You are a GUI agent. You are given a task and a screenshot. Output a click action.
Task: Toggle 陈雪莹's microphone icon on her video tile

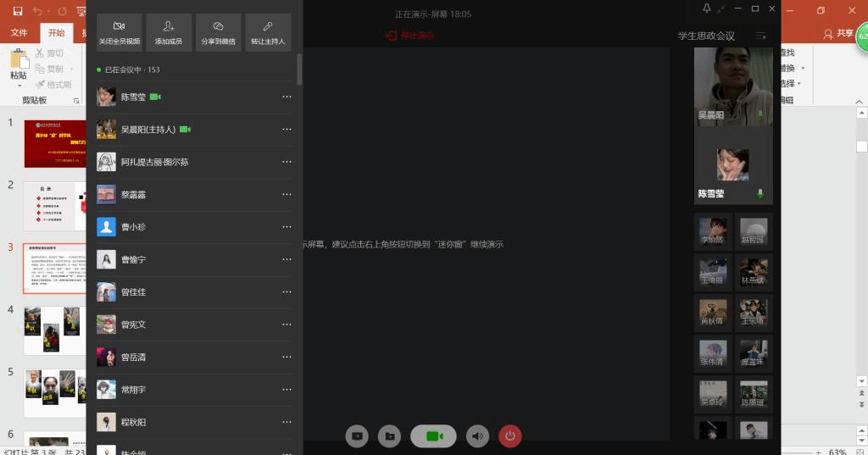(x=760, y=194)
